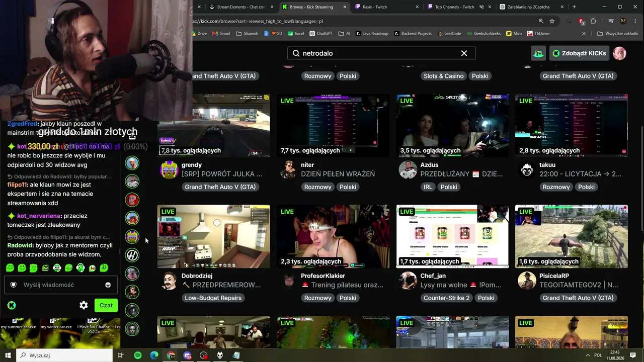Image resolution: width=644 pixels, height=362 pixels.
Task: Click the Polski tag under takuu
Action: point(586,187)
